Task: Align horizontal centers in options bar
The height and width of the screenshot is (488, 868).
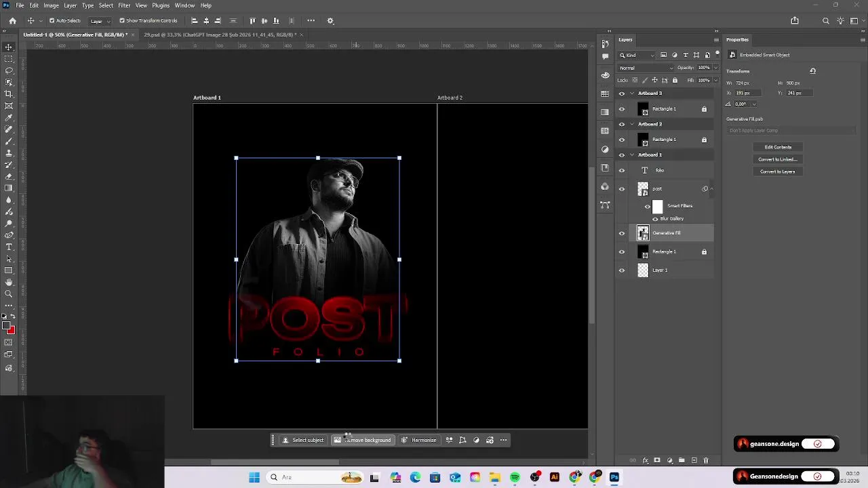Action: pyautogui.click(x=206, y=21)
